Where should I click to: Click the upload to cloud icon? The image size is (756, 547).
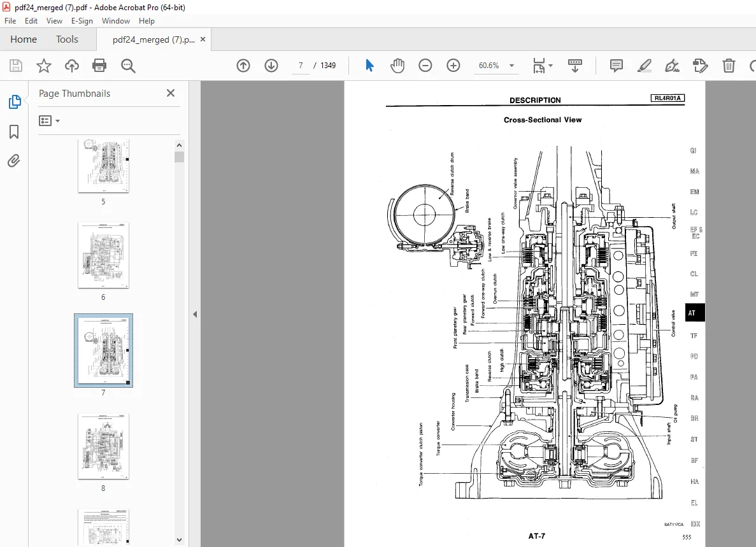[x=72, y=66]
